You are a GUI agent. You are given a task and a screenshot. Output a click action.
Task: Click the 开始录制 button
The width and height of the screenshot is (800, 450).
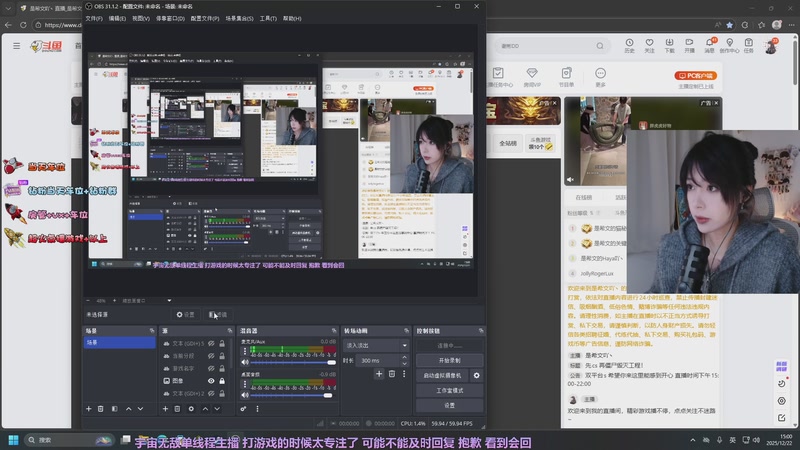point(449,360)
